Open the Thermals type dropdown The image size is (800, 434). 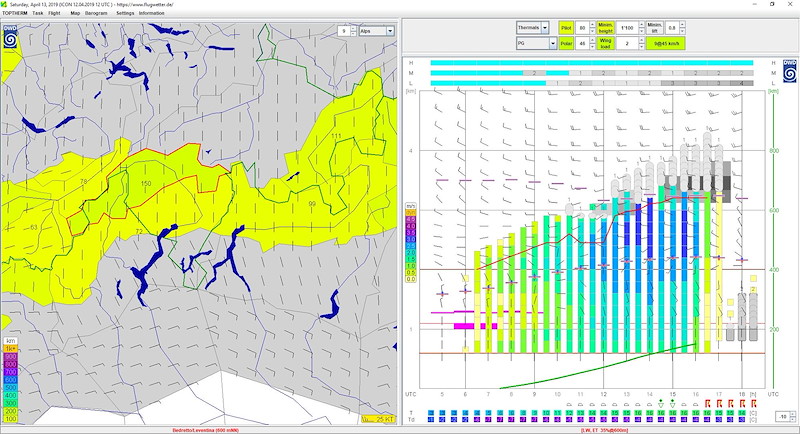[x=546, y=28]
